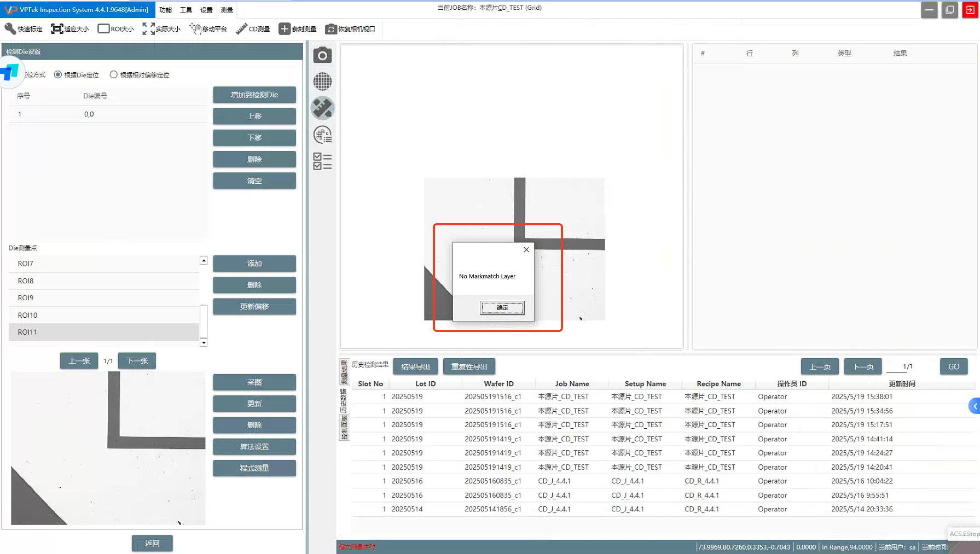Screen dimensions: 980x554
Task: Click the 增加到检测Die button
Action: 254,95
